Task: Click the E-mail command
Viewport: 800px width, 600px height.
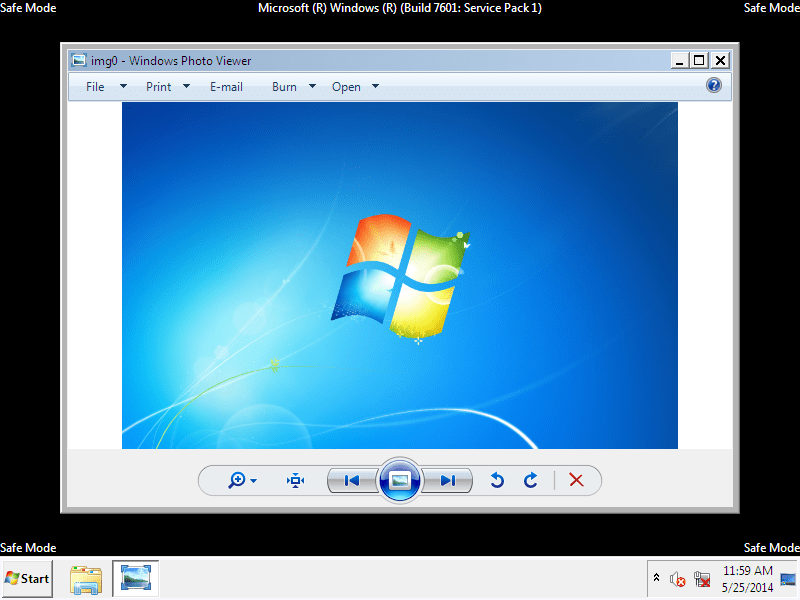Action: [226, 87]
